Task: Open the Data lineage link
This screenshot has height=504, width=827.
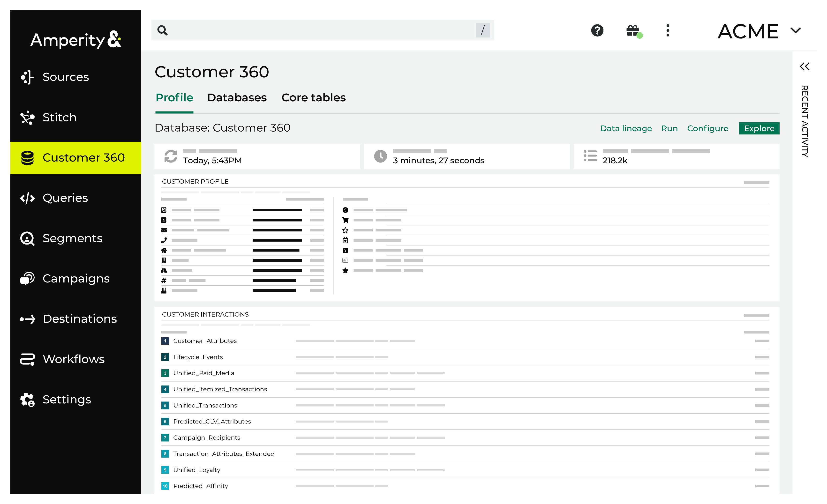Action: [626, 128]
